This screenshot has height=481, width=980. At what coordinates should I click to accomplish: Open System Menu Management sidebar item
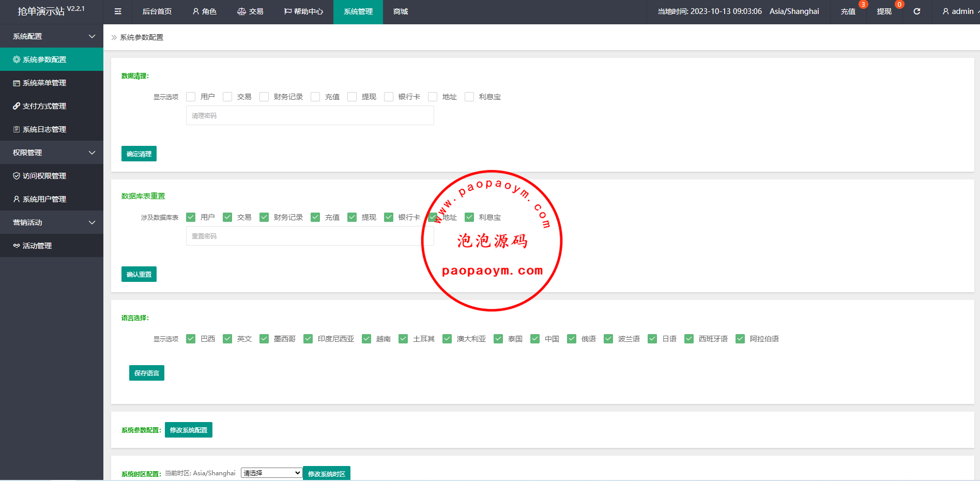click(x=44, y=83)
